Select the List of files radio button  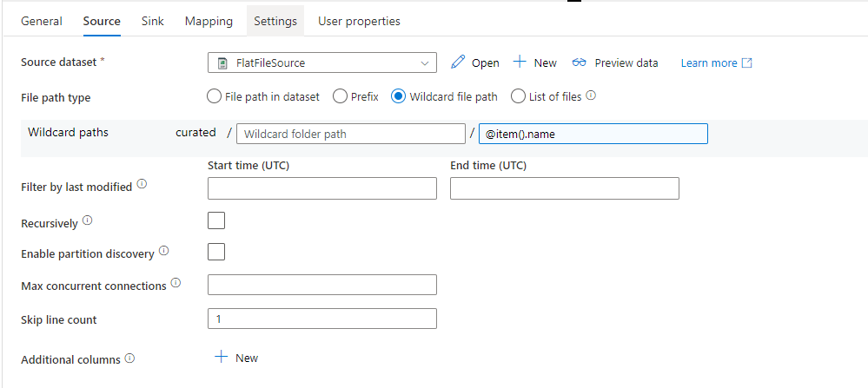tap(519, 96)
